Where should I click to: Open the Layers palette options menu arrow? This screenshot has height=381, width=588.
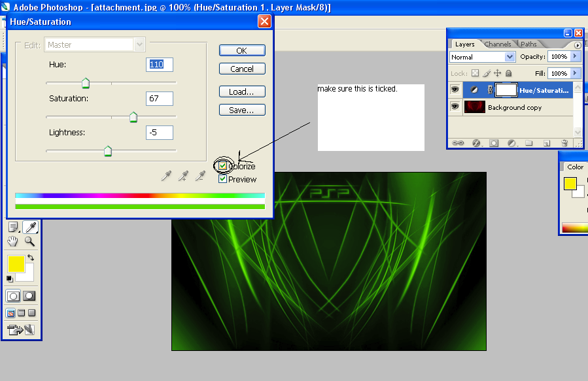578,45
